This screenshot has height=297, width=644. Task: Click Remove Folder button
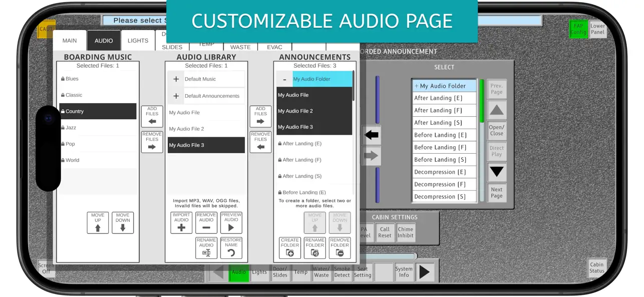[340, 248]
